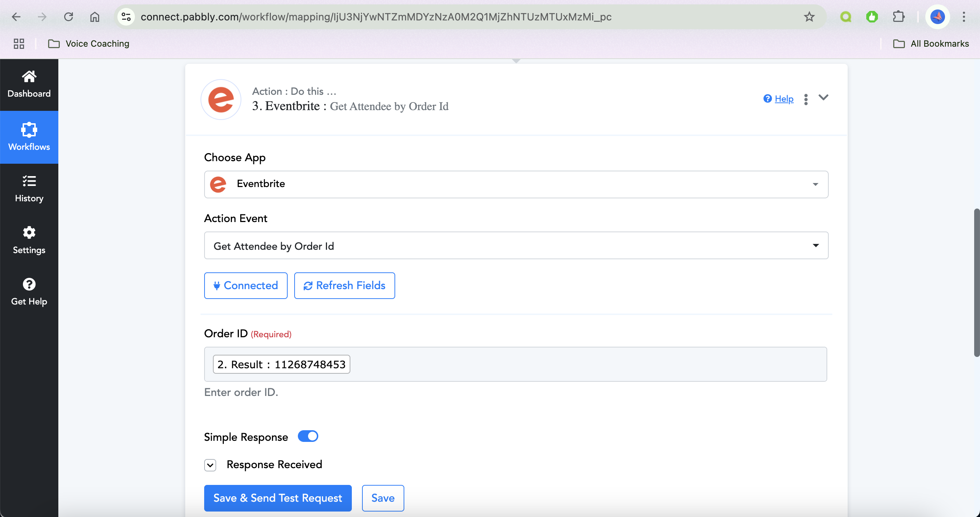
Task: Open the All Bookmarks folder
Action: 931,44
